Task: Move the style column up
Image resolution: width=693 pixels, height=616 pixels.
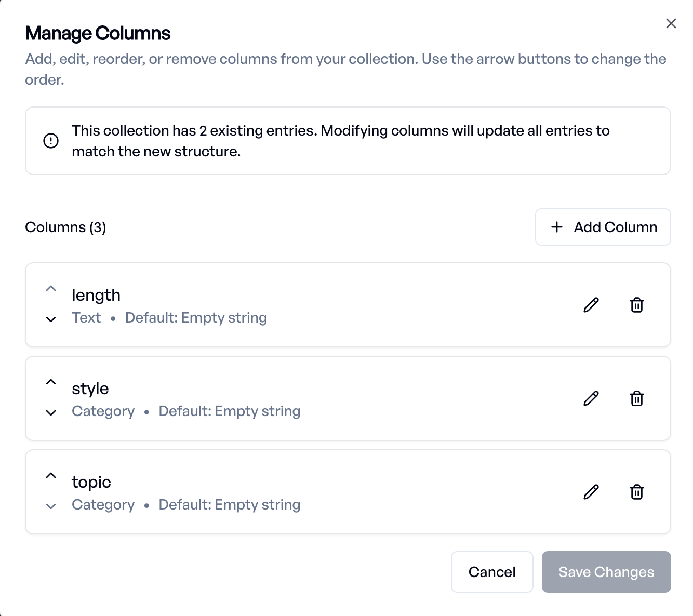Action: click(51, 382)
